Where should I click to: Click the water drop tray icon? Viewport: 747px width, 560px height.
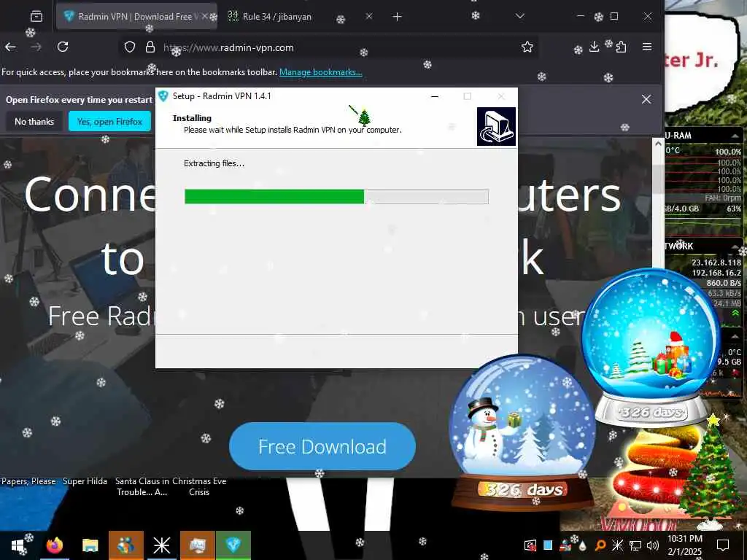coord(583,545)
